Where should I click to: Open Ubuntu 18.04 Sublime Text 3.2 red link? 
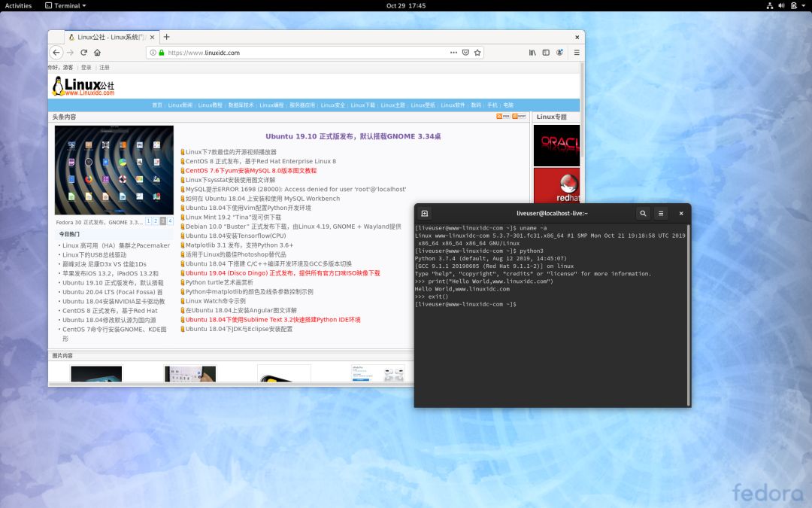(273, 320)
